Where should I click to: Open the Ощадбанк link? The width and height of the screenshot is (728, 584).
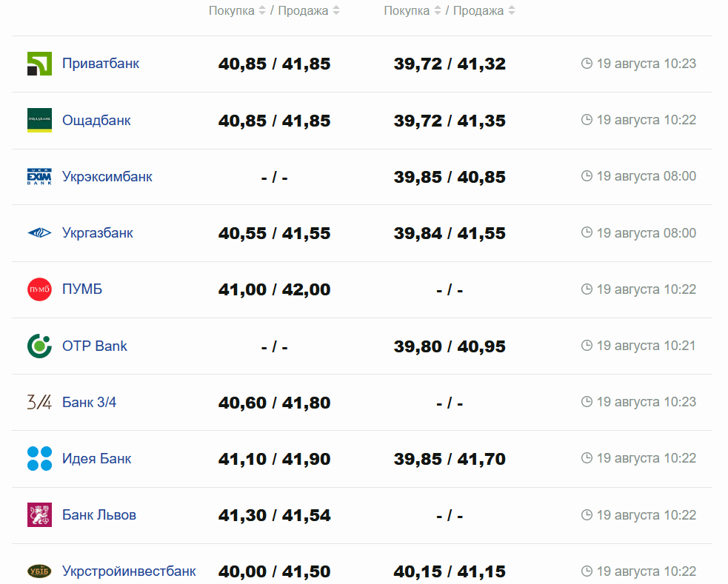96,121
